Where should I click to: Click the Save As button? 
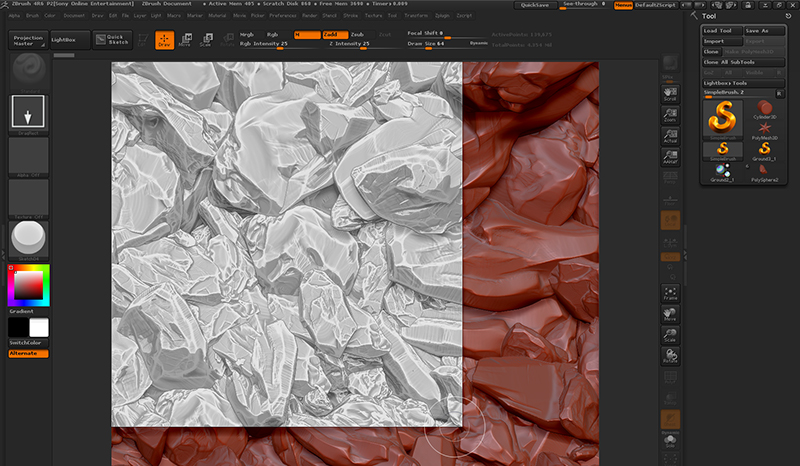pos(764,31)
